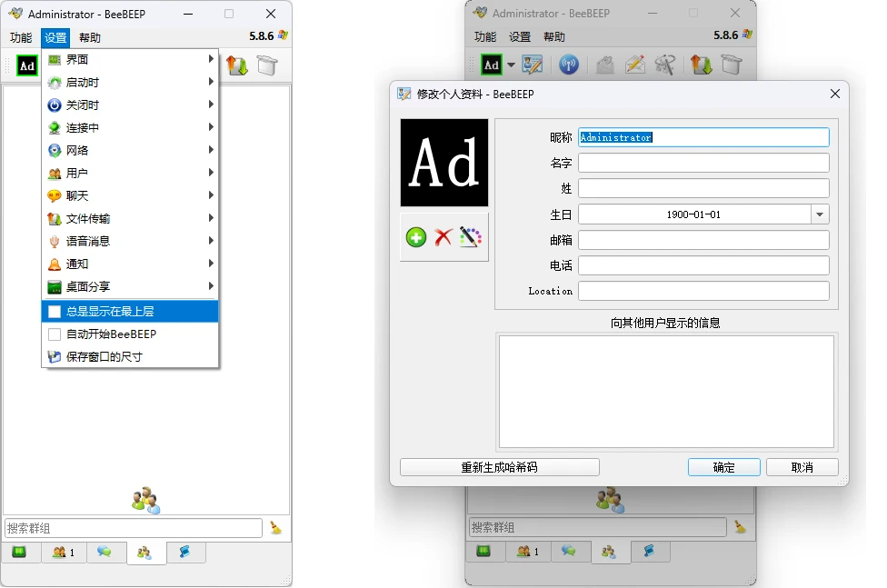Viewport: 887px width, 588px height.
Task: Expand the 网络 submenu
Action: (130, 150)
